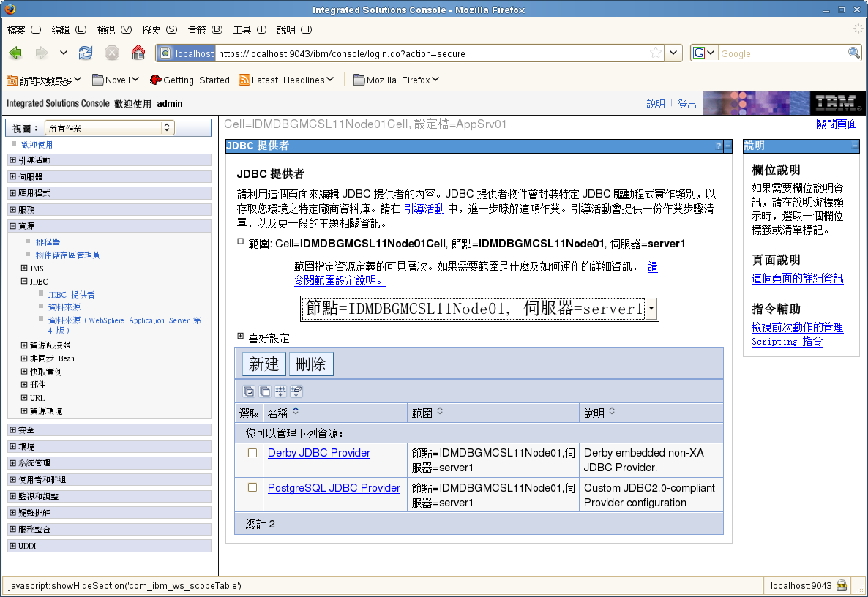The image size is (868, 597).
Task: Open the recent pages dropdown arrow
Action: pos(63,53)
